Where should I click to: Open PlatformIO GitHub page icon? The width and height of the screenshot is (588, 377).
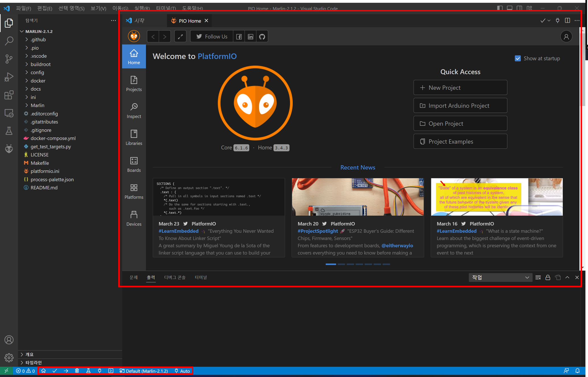[262, 37]
